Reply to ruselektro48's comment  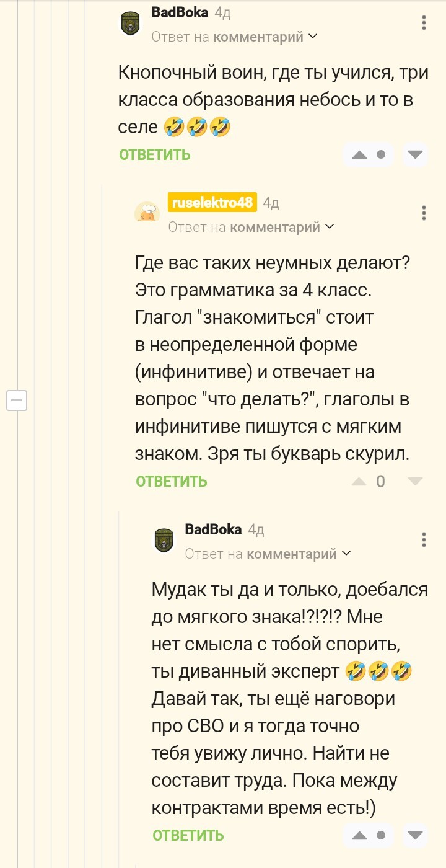[x=172, y=482]
